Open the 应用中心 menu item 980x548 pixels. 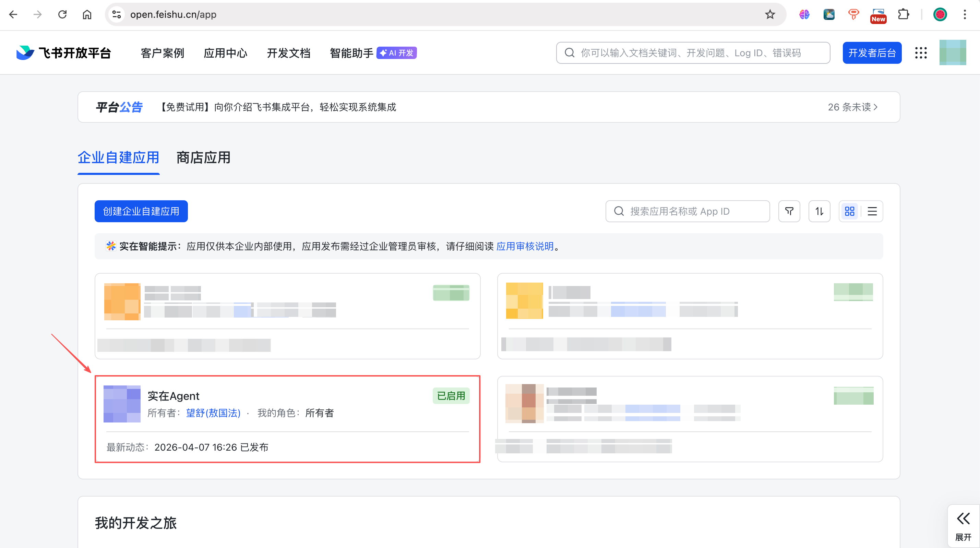(226, 53)
